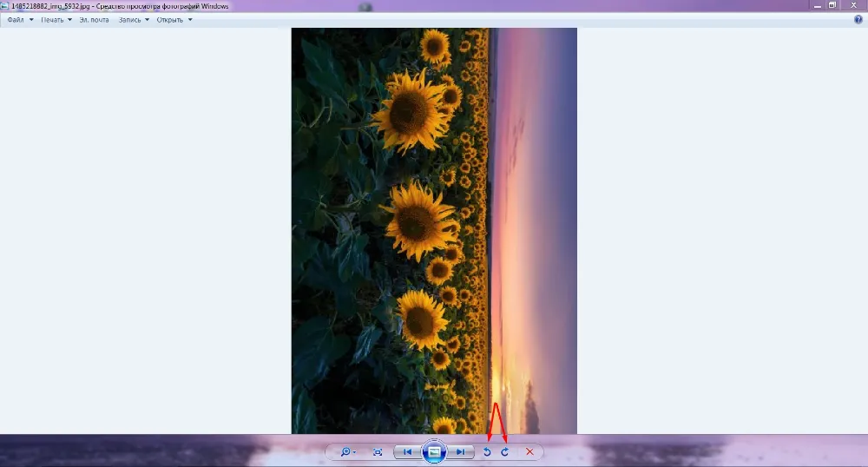Skip to the next photo
Image resolution: width=868 pixels, height=467 pixels.
pyautogui.click(x=461, y=452)
